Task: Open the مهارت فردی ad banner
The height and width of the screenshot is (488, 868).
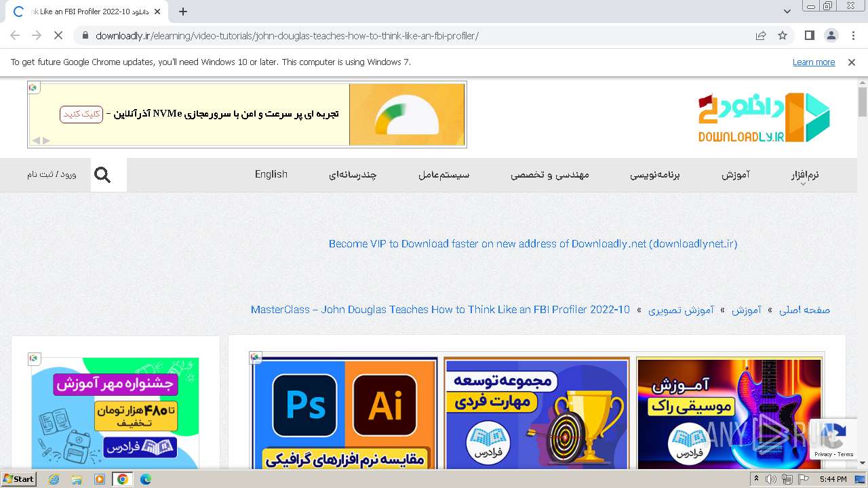Action: (x=536, y=413)
